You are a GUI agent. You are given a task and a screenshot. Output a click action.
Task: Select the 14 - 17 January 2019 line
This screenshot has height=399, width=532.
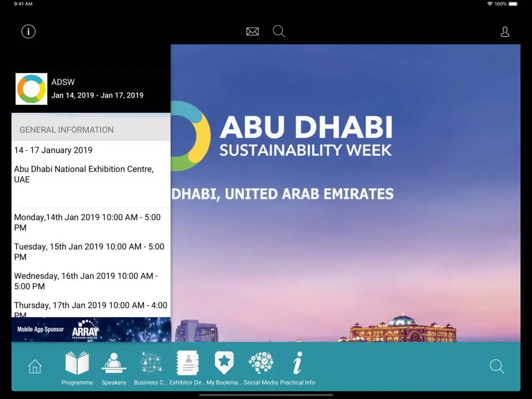pyautogui.click(x=53, y=150)
